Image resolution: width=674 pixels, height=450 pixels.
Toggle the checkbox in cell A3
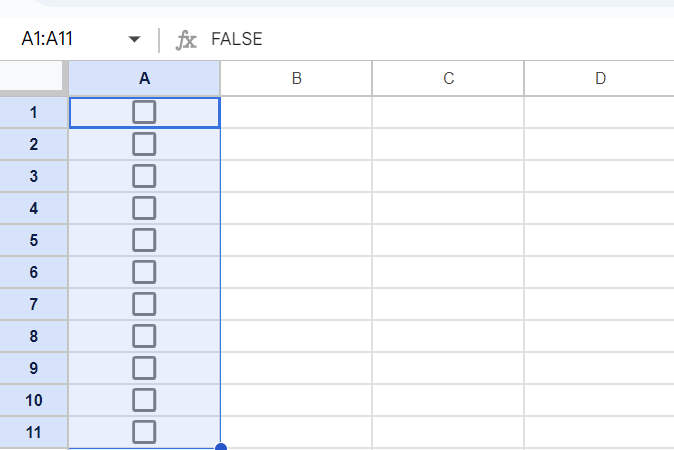(x=144, y=176)
